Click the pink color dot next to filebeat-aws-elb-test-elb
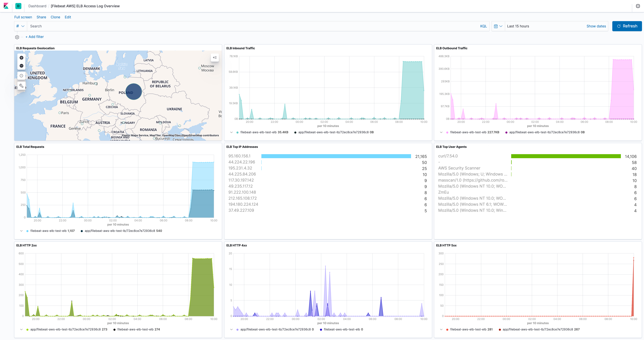 click(x=447, y=132)
